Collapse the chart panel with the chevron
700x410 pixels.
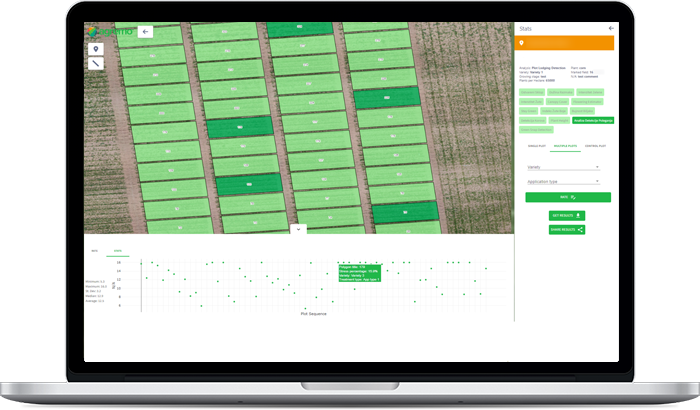pos(298,229)
